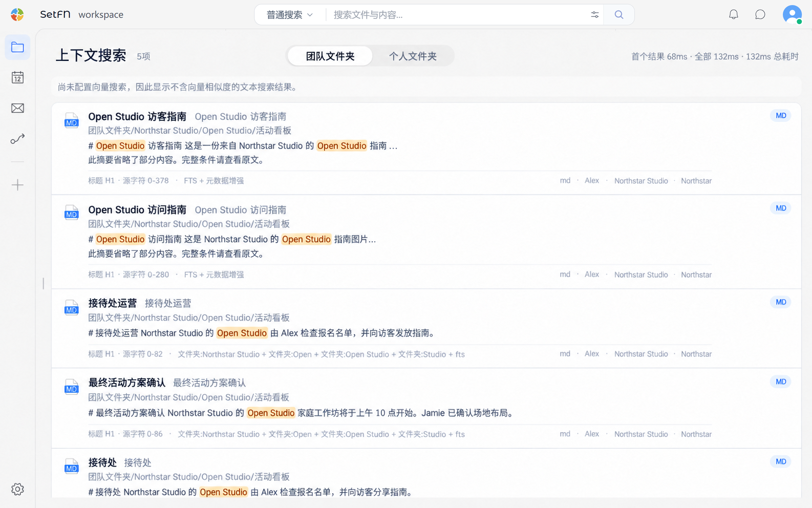Click the 5项 result count

[x=143, y=56]
